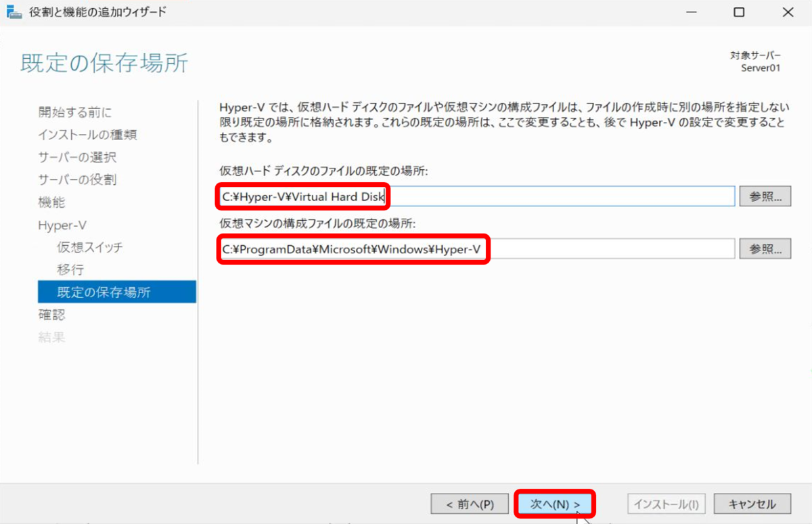Close the wizard window
This screenshot has height=524, width=812.
click(x=788, y=12)
